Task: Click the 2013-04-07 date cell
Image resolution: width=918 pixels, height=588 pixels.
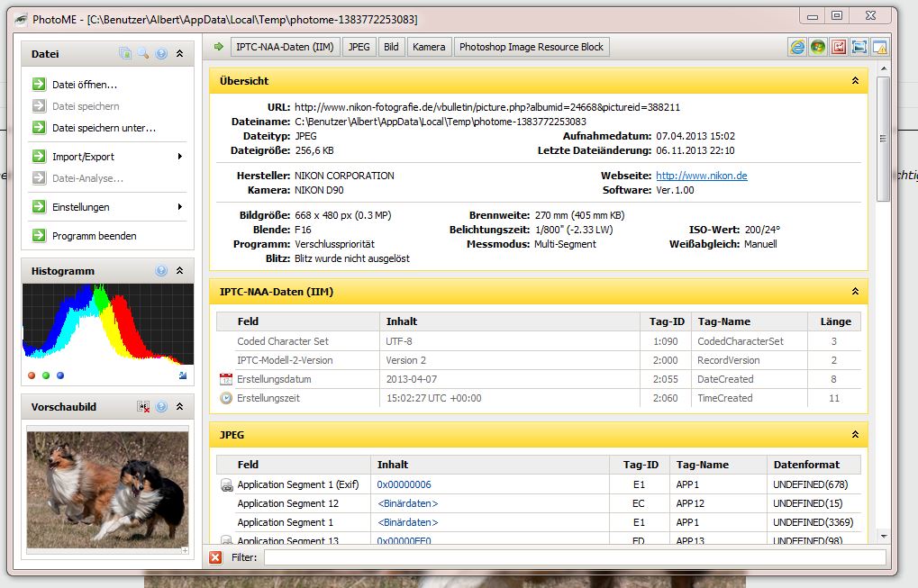Action: 411,379
